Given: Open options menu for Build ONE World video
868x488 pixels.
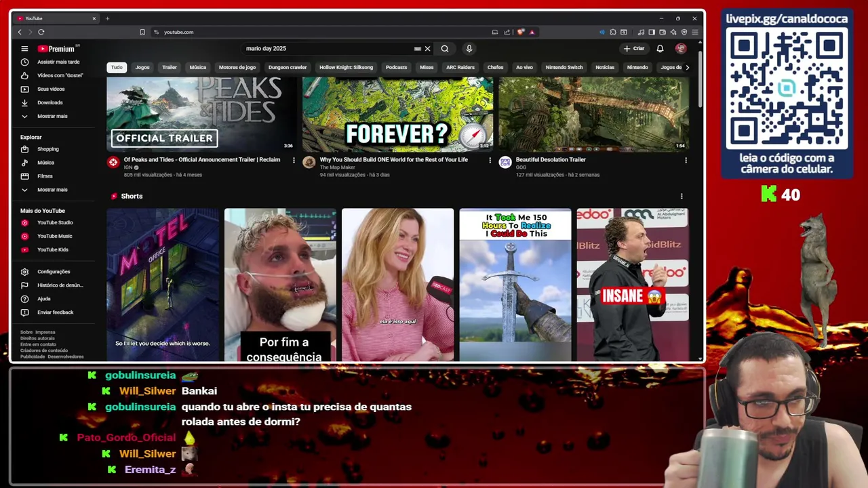Looking at the screenshot, I should pos(490,160).
